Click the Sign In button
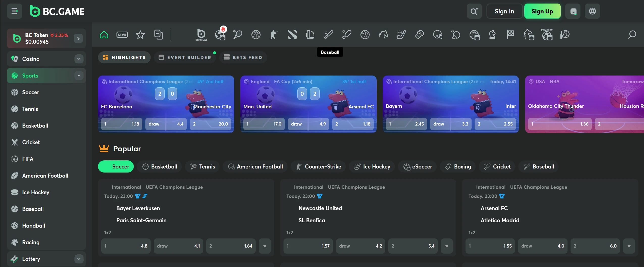This screenshot has height=267, width=644. (504, 11)
